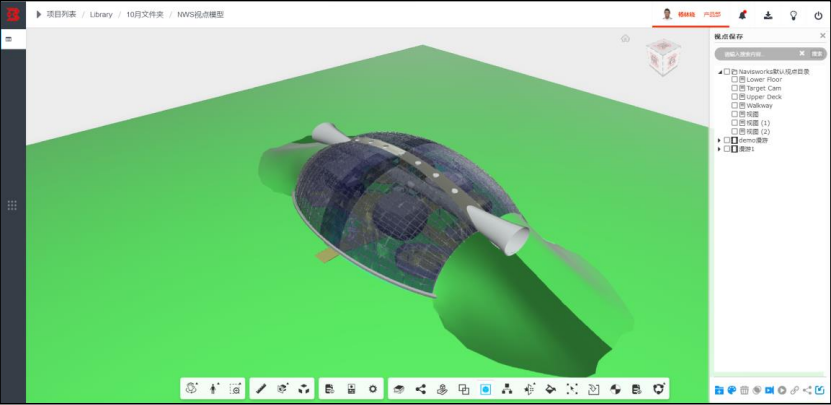
Task: Open the model hierarchy tree icon
Action: pos(507,389)
